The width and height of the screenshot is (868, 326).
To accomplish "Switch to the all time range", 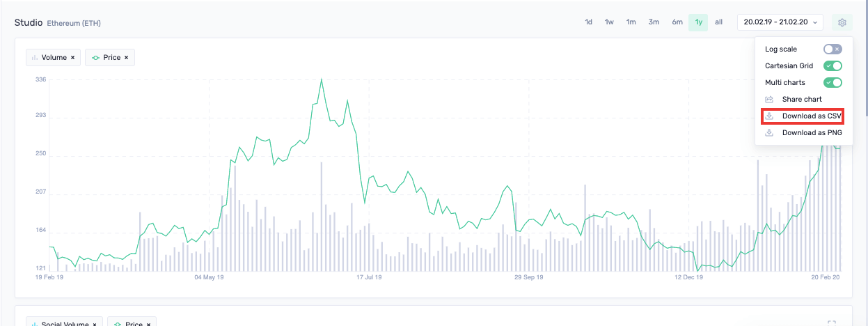I will pyautogui.click(x=718, y=22).
